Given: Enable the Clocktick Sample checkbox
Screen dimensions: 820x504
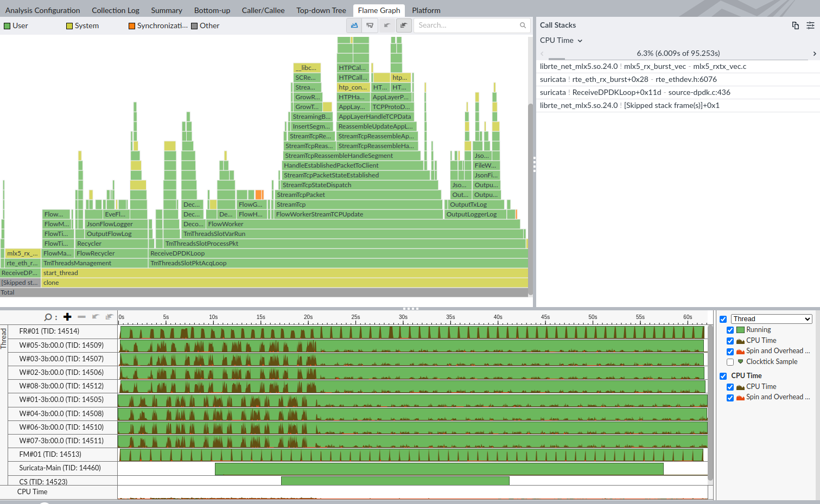Looking at the screenshot, I should pyautogui.click(x=730, y=362).
